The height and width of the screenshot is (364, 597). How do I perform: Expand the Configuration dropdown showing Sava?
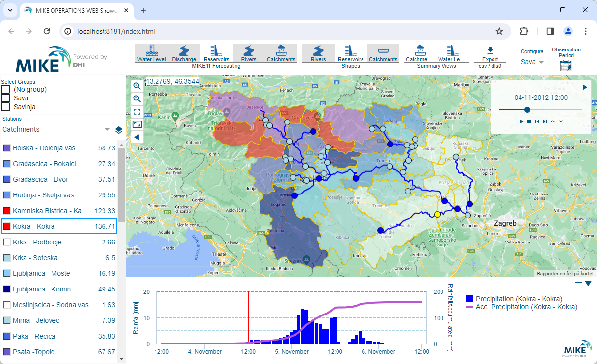tap(533, 62)
